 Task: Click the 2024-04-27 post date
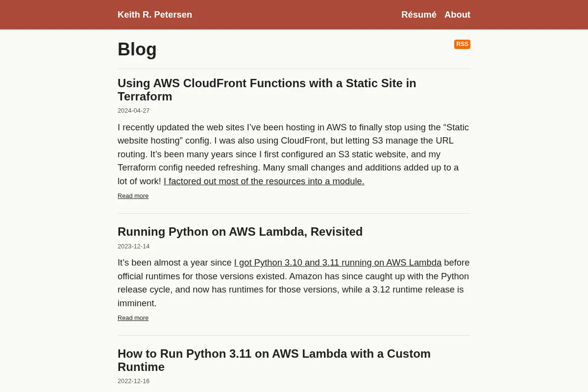click(133, 111)
